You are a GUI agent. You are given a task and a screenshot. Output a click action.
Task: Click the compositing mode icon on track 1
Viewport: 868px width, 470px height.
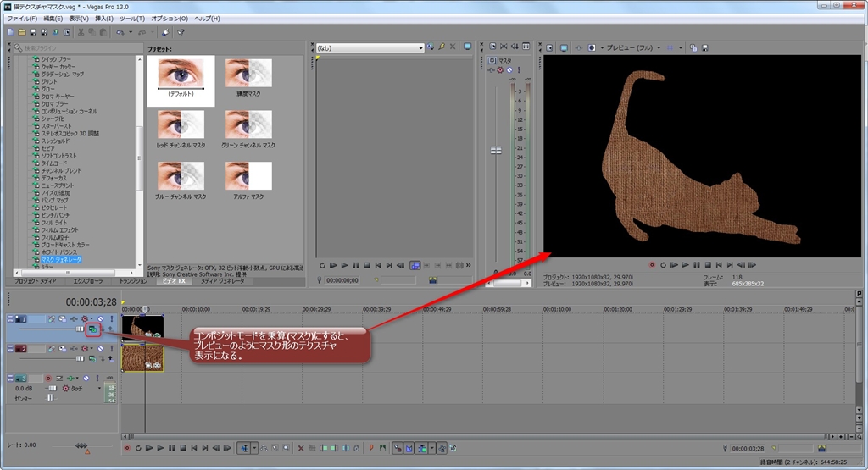pos(92,330)
